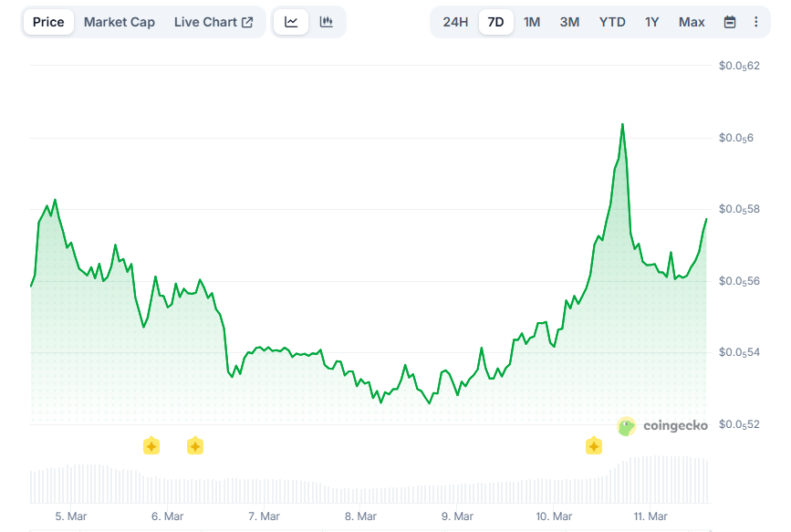Click the star event marker near 10. Mar
Screen dimensions: 791x532
(x=593, y=446)
